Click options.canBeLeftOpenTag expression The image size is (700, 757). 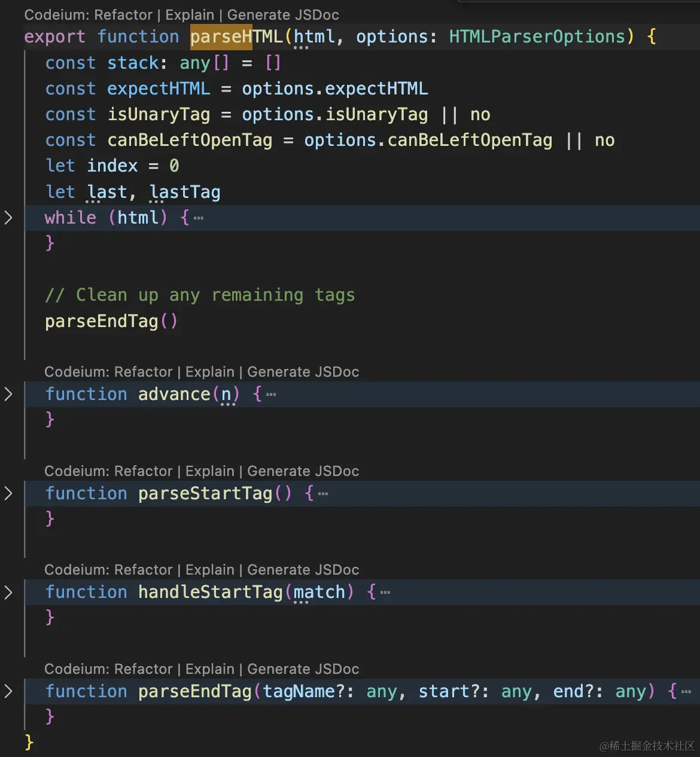click(428, 140)
